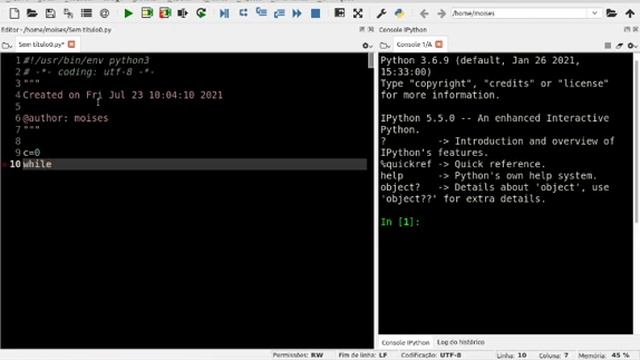The width and height of the screenshot is (640, 360).
Task: Browse the console tabs list
Action: tap(385, 45)
